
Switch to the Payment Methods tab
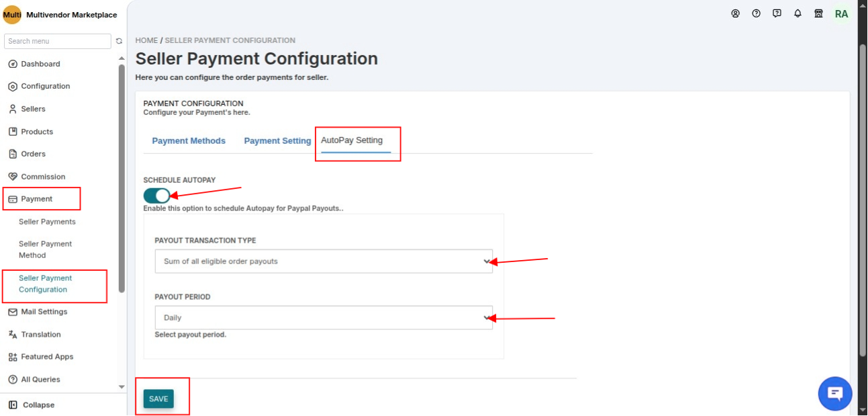pos(189,141)
